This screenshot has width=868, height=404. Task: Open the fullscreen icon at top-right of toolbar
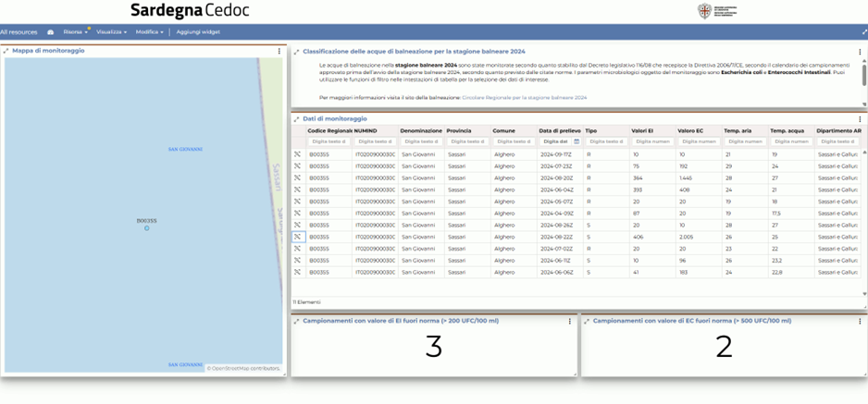pyautogui.click(x=864, y=32)
